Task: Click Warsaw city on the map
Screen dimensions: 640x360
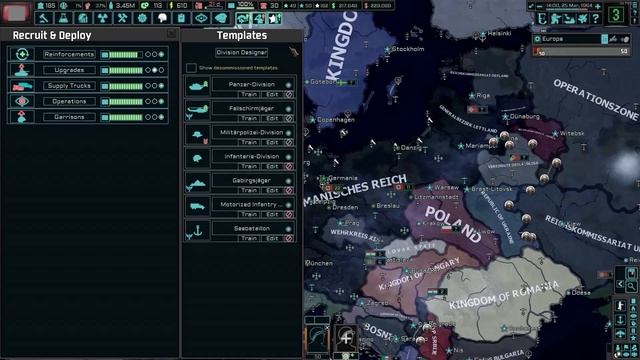Action: (446, 187)
